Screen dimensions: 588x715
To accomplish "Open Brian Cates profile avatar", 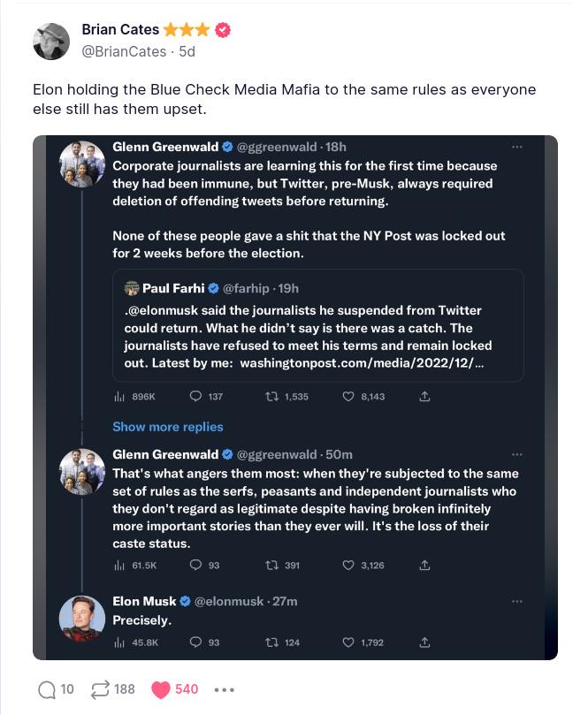I will (x=51, y=41).
